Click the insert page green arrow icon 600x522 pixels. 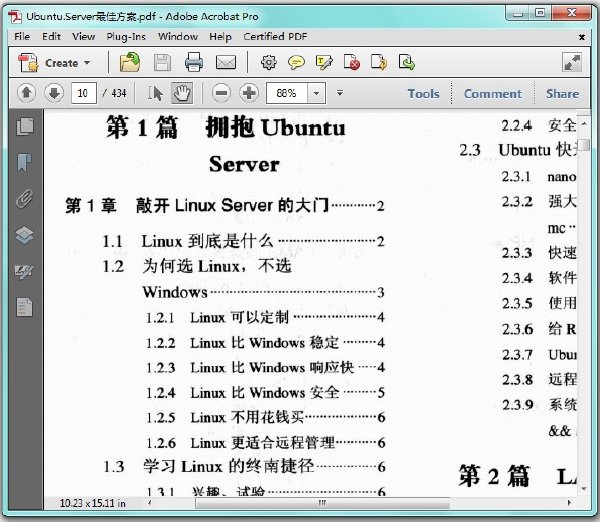(x=406, y=62)
